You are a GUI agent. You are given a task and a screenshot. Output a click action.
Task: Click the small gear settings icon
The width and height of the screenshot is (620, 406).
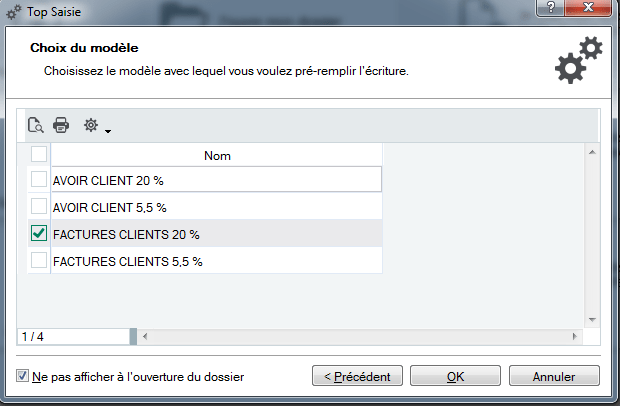click(x=91, y=125)
